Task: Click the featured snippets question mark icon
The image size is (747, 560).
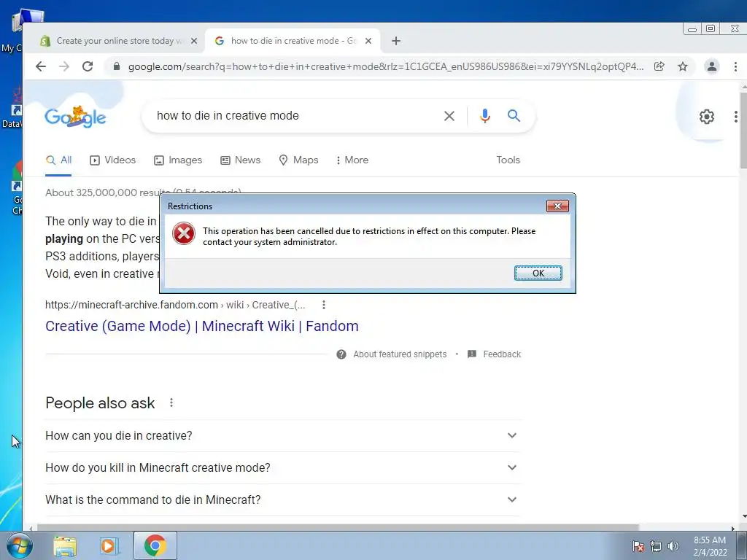Action: [x=341, y=354]
